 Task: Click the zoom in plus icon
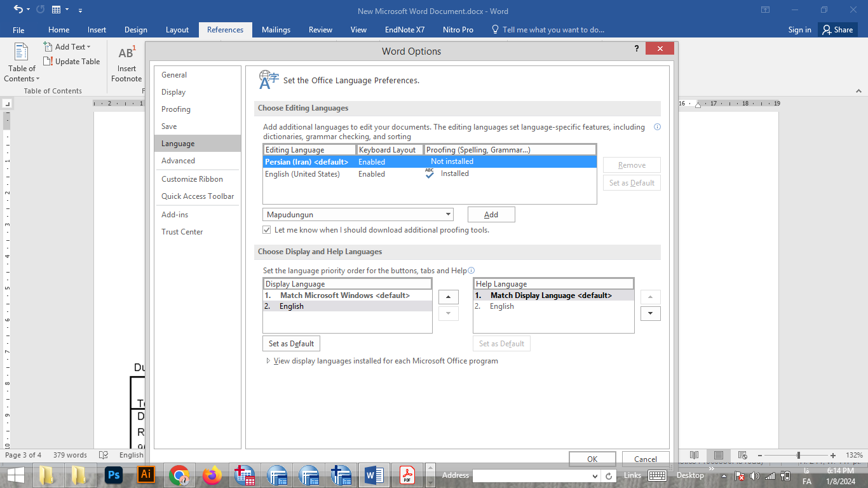[x=833, y=455]
